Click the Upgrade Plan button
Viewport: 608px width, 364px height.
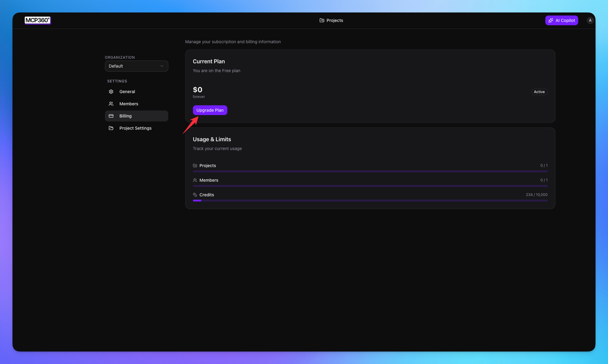click(210, 110)
